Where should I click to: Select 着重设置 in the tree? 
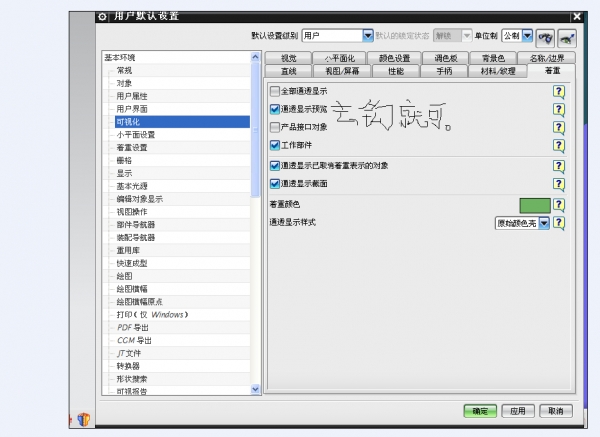132,147
